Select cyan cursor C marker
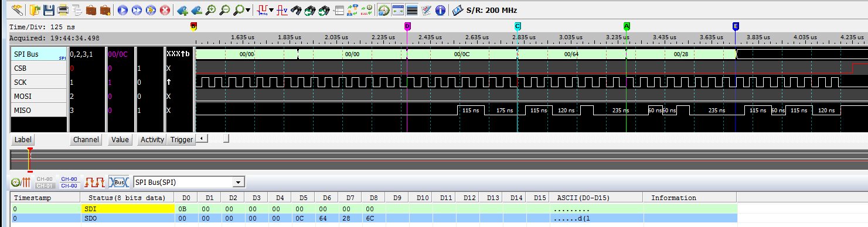This screenshot has height=227, width=868. coord(518,26)
